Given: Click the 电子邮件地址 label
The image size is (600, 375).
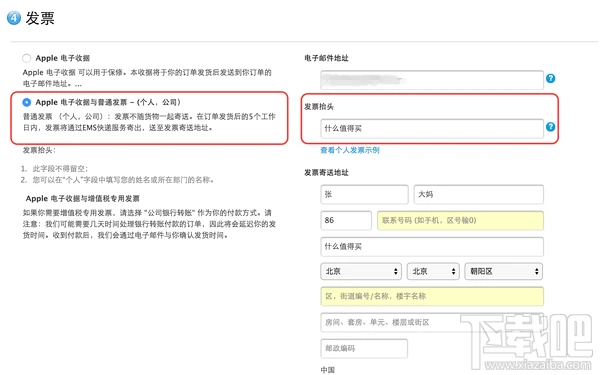Looking at the screenshot, I should pyautogui.click(x=326, y=58).
